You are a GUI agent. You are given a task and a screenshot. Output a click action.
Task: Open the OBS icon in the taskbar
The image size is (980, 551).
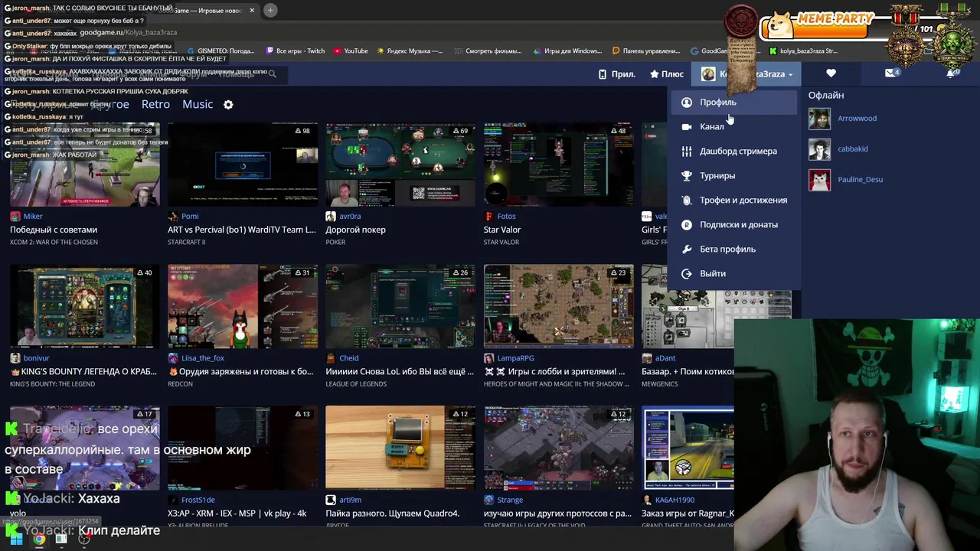pos(84,539)
